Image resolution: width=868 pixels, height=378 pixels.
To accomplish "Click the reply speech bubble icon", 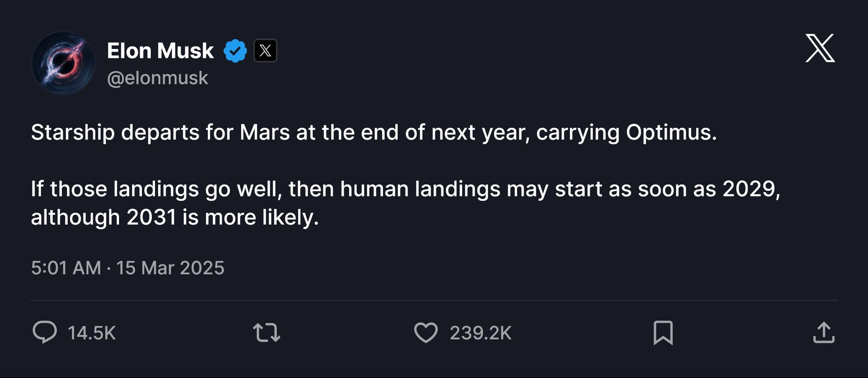I will coord(45,333).
